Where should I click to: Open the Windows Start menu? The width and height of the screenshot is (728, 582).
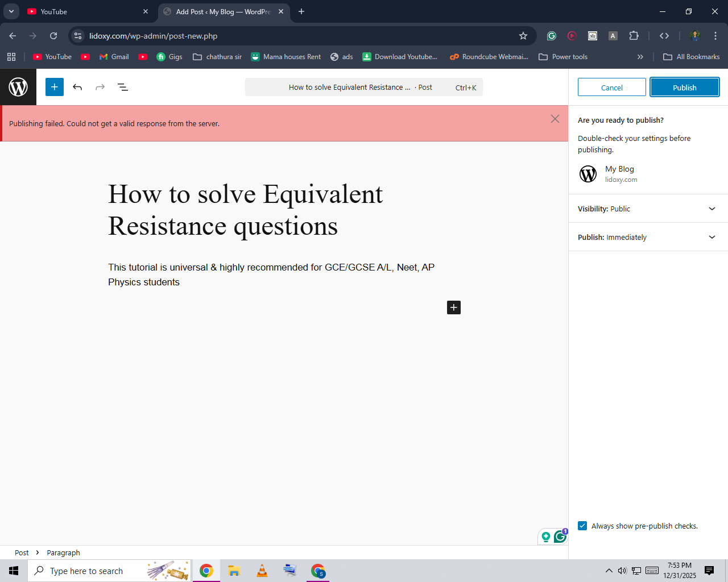pyautogui.click(x=14, y=571)
